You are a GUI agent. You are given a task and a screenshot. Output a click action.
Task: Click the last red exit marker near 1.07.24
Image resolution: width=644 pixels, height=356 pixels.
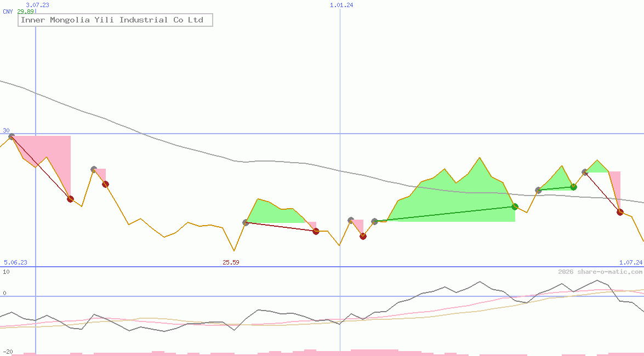620,212
